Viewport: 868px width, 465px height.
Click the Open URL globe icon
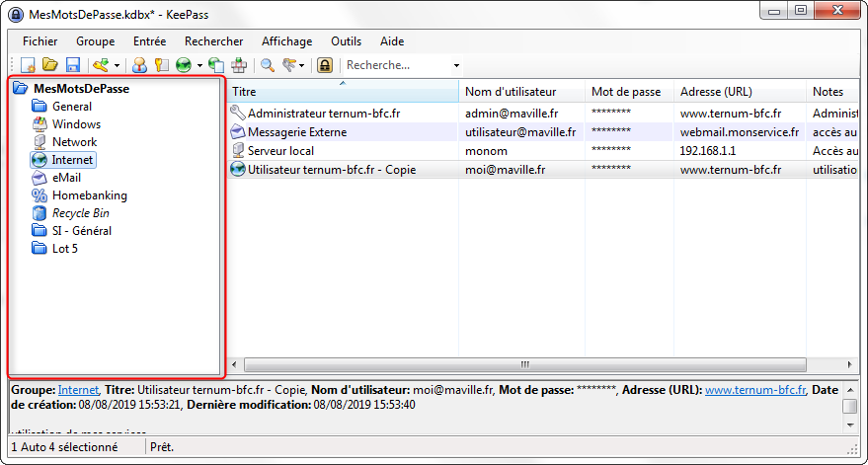(x=184, y=66)
